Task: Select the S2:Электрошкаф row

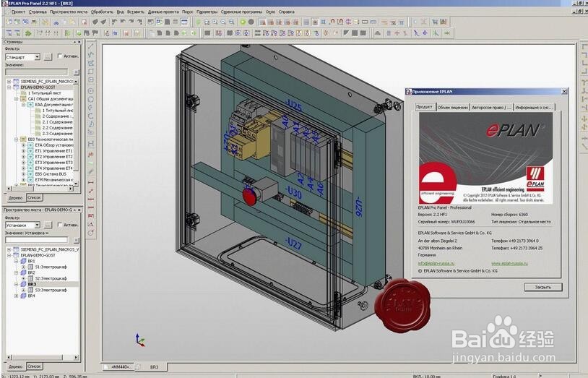Action: tap(51, 278)
